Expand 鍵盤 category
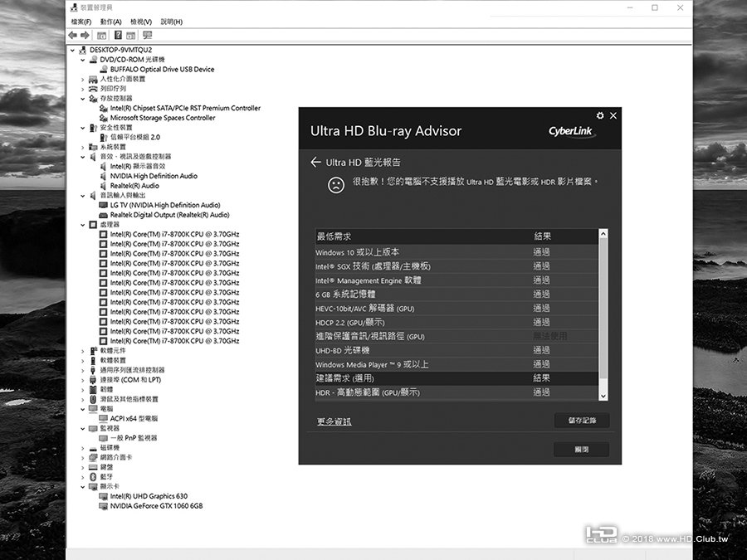The height and width of the screenshot is (560, 747). coord(83,467)
